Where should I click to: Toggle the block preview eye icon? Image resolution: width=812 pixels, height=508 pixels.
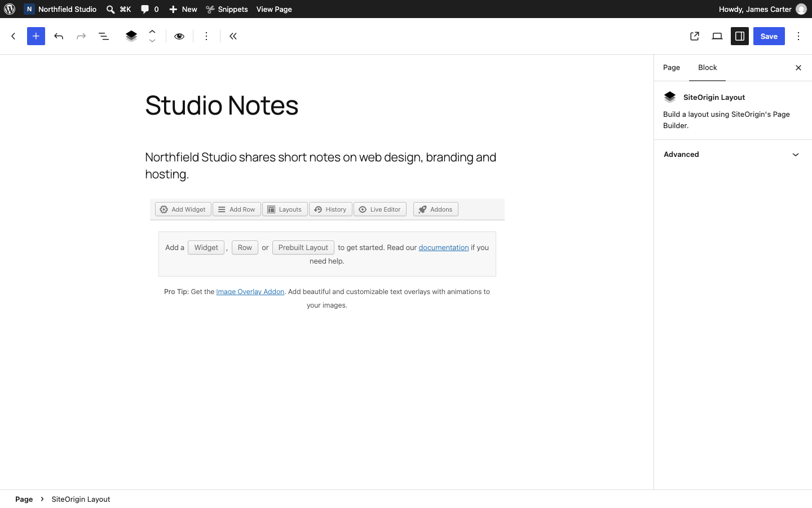[x=179, y=36]
